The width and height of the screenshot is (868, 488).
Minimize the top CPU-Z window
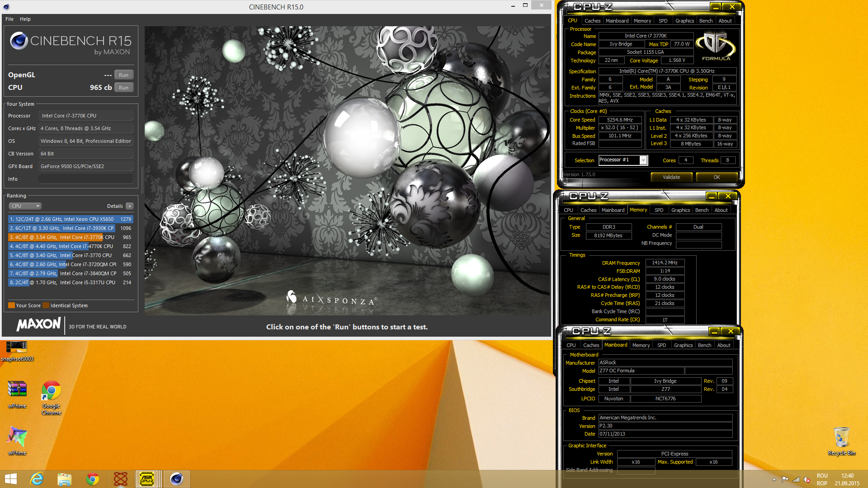pyautogui.click(x=715, y=7)
